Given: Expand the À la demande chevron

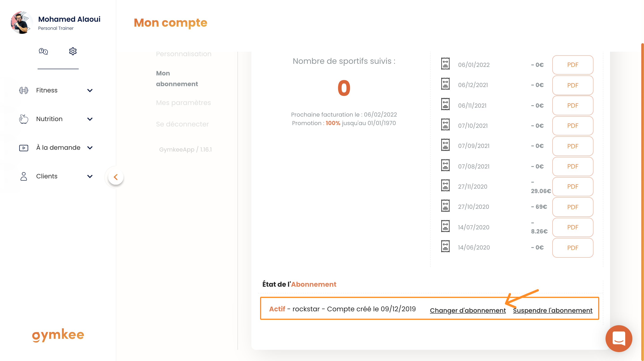Looking at the screenshot, I should (90, 148).
